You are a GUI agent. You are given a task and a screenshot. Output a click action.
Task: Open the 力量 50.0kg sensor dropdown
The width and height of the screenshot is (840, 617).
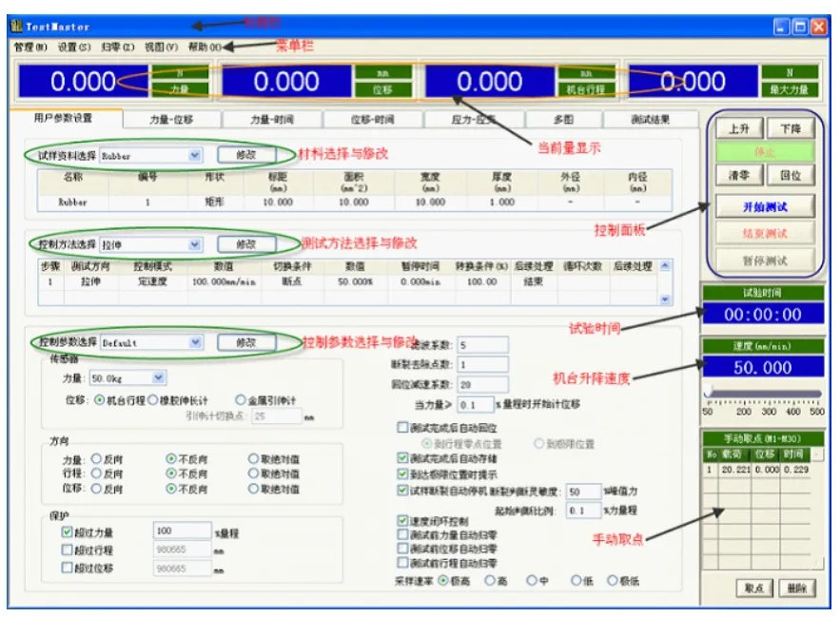(x=158, y=377)
